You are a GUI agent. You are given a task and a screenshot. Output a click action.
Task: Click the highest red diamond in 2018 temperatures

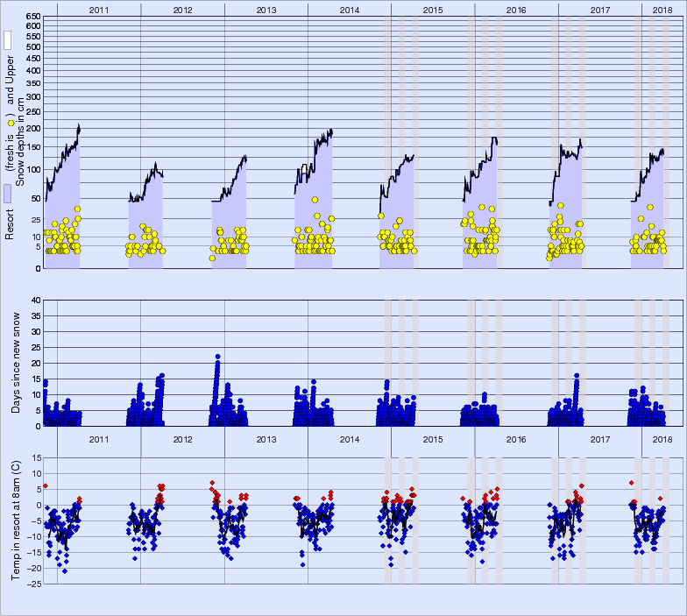point(631,483)
